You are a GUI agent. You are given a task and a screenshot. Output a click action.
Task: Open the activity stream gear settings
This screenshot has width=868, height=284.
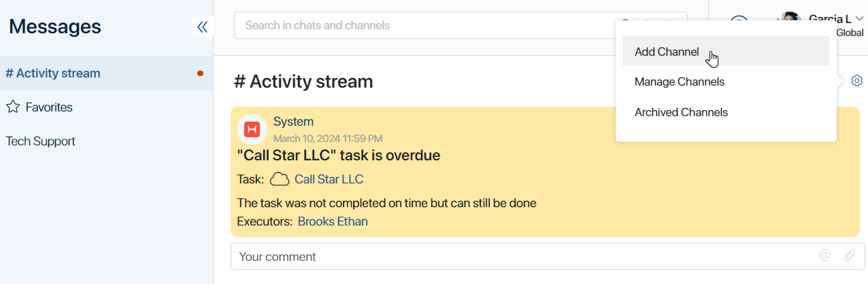tap(857, 81)
